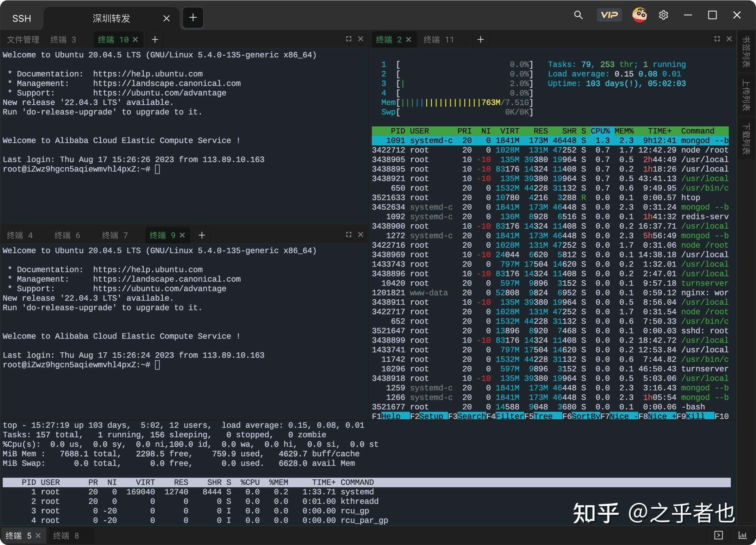Click F3 Search in htop footer
The width and height of the screenshot is (756, 545).
click(467, 416)
